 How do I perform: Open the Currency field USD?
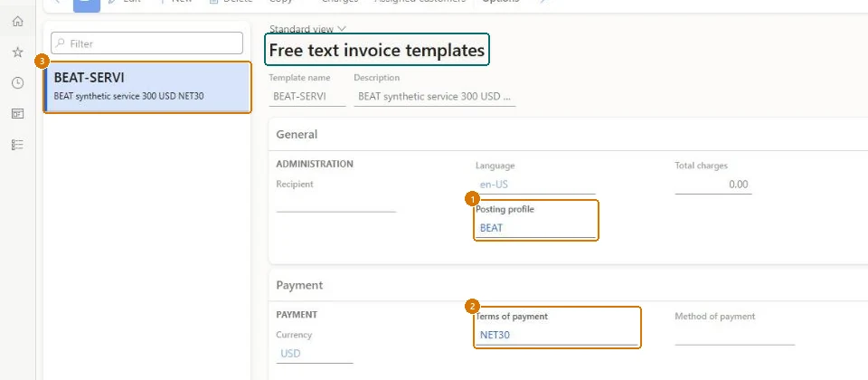tap(315, 354)
